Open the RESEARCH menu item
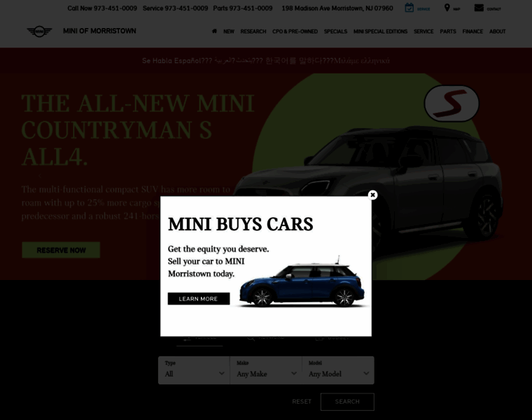Image resolution: width=532 pixels, height=420 pixels. pyautogui.click(x=253, y=31)
